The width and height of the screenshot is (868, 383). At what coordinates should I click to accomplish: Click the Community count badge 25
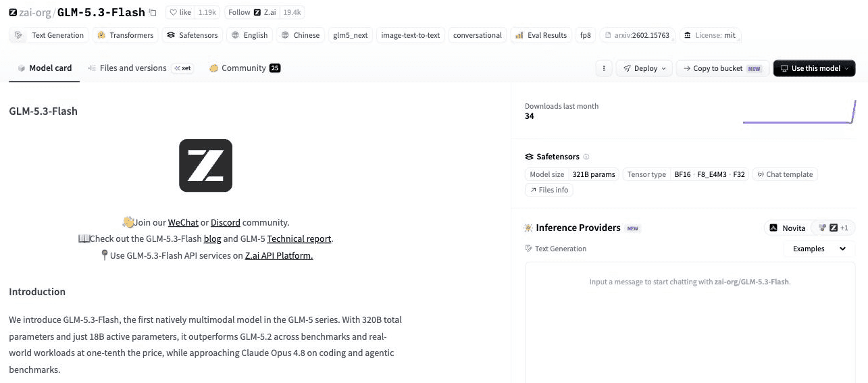(x=275, y=68)
